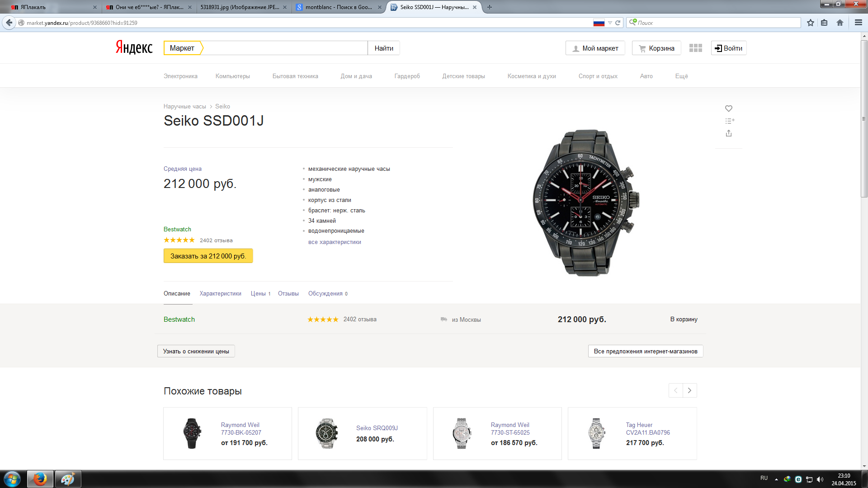This screenshot has height=488, width=868.
Task: Click the В корзину link for Bestwatch
Action: [684, 319]
